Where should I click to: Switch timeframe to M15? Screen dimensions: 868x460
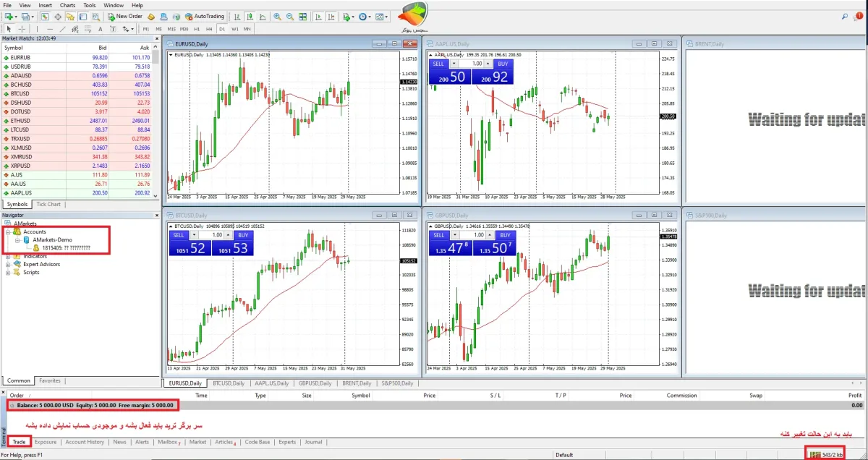coord(171,29)
